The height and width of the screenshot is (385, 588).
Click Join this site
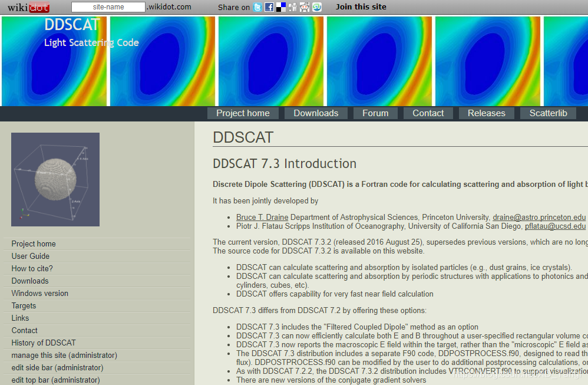pos(361,6)
